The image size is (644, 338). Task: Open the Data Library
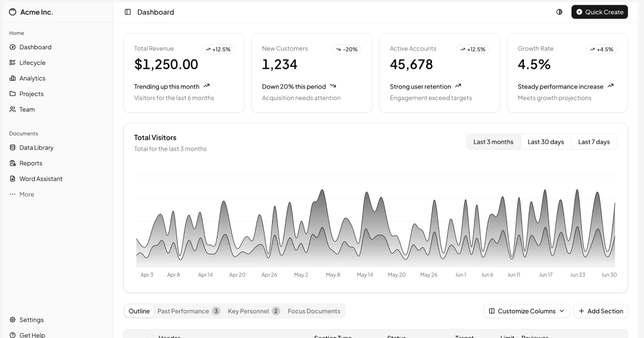pyautogui.click(x=36, y=147)
